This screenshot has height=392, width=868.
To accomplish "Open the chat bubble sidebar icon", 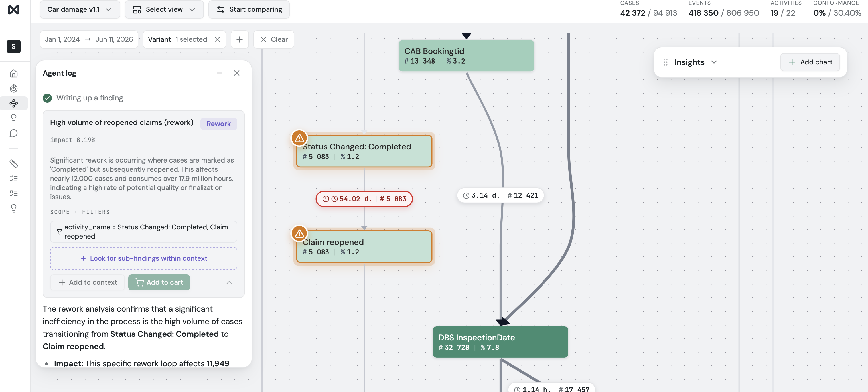I will point(13,133).
